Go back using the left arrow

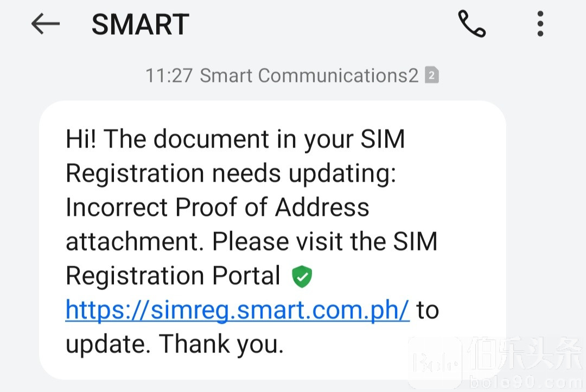[x=45, y=24]
